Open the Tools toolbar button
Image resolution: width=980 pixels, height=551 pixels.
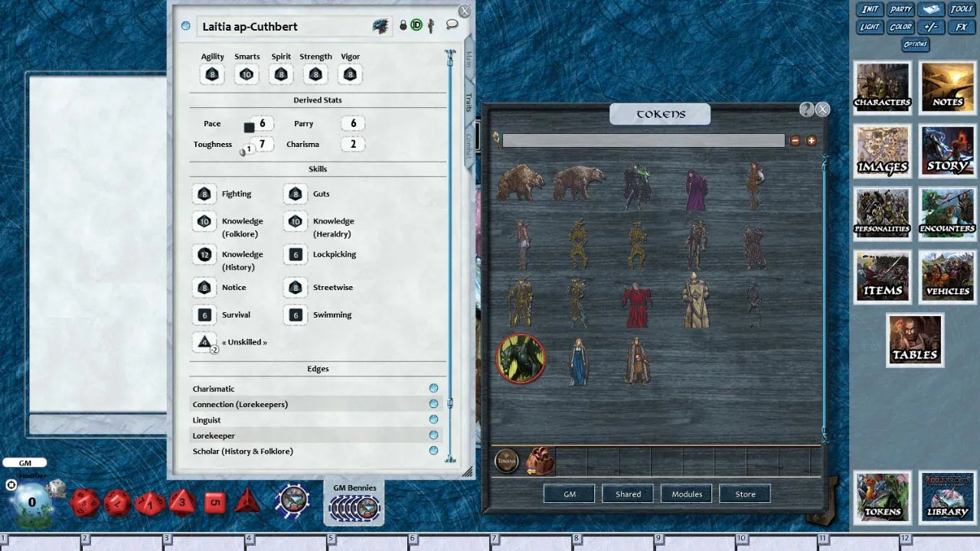coord(961,9)
